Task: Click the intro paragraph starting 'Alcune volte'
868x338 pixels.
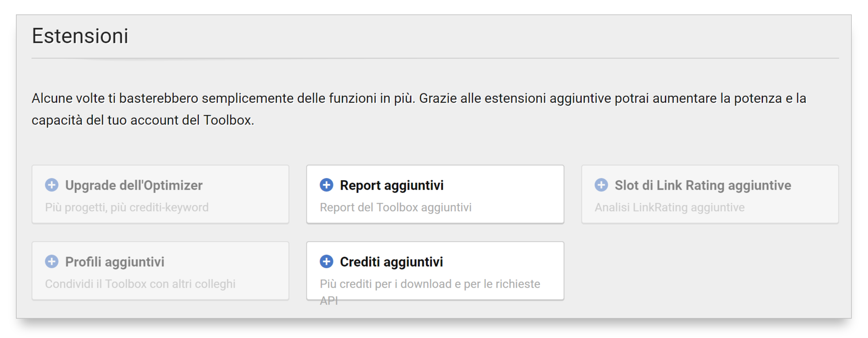Action: 418,99
